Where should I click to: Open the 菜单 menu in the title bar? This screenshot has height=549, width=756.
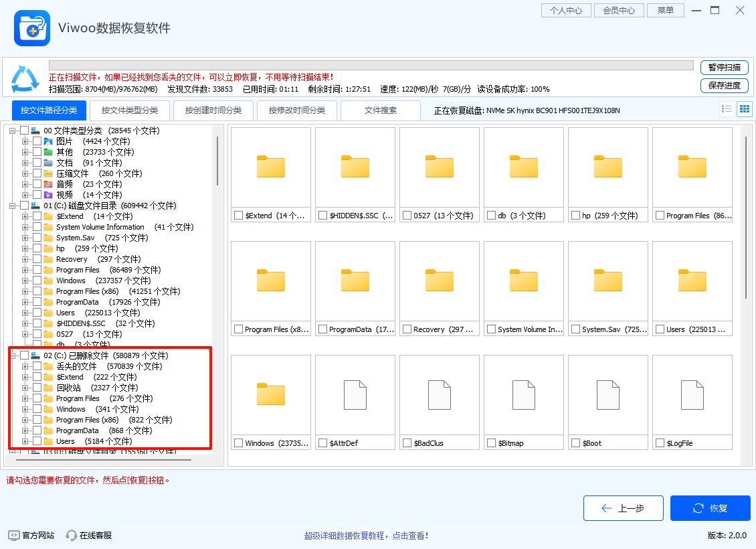click(665, 10)
